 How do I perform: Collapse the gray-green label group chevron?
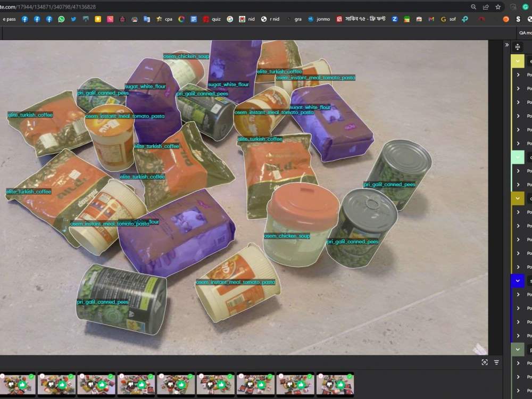pos(518,350)
